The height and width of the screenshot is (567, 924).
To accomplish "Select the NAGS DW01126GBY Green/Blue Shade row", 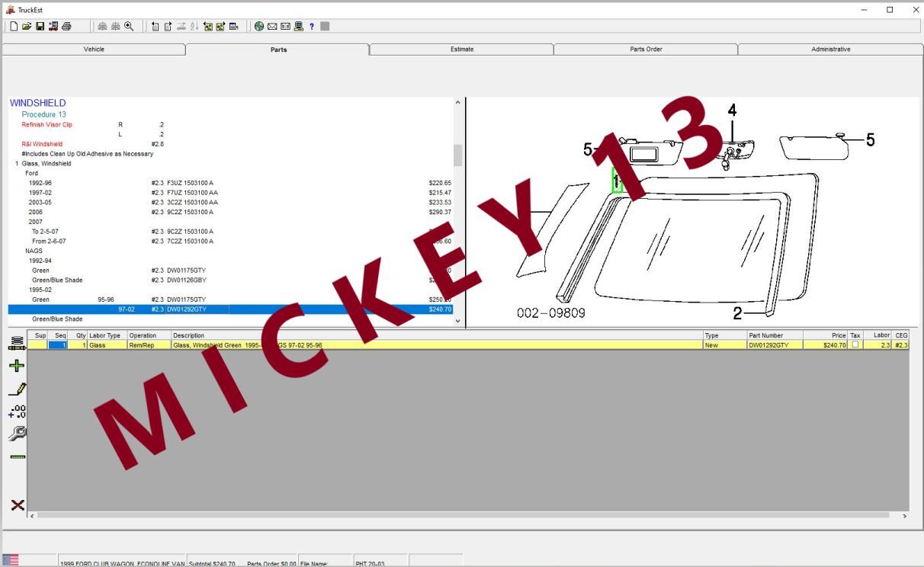I will click(230, 280).
